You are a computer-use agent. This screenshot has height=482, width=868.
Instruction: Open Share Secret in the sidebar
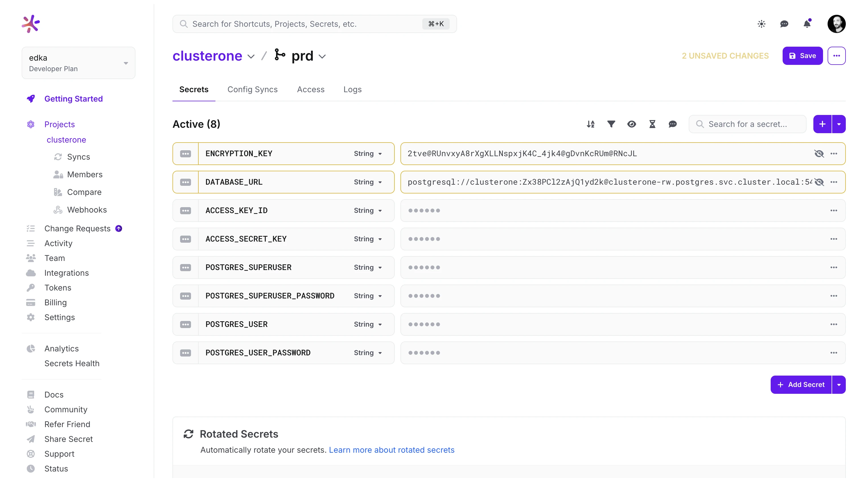(68, 439)
